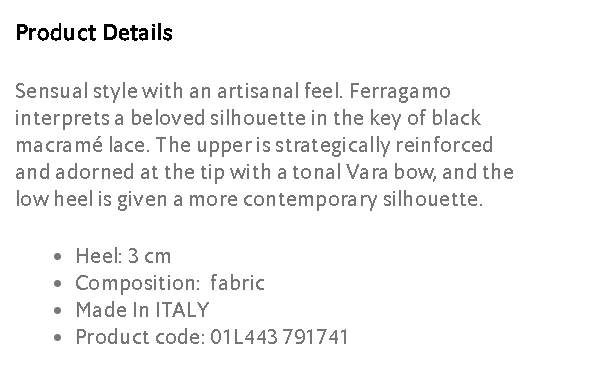Click the Product Details heading
613x367 pixels.
tap(94, 32)
